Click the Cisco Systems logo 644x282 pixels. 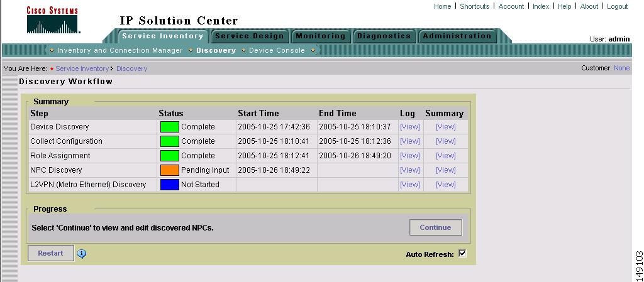[53, 20]
